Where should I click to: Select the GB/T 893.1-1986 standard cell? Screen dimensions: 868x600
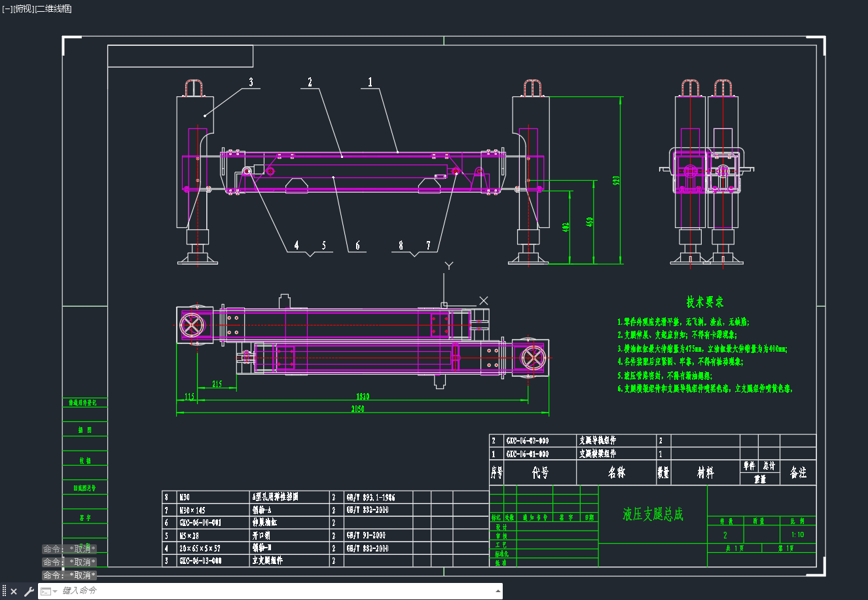tap(371, 498)
